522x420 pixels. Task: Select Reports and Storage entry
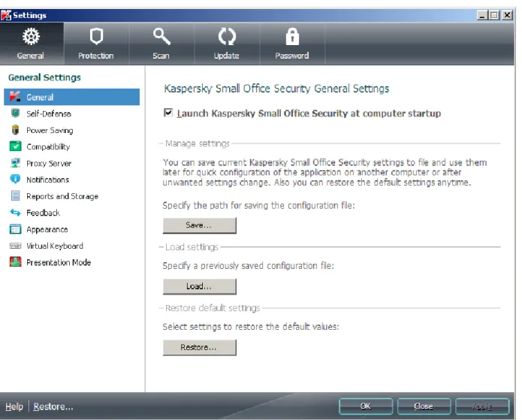(71, 196)
